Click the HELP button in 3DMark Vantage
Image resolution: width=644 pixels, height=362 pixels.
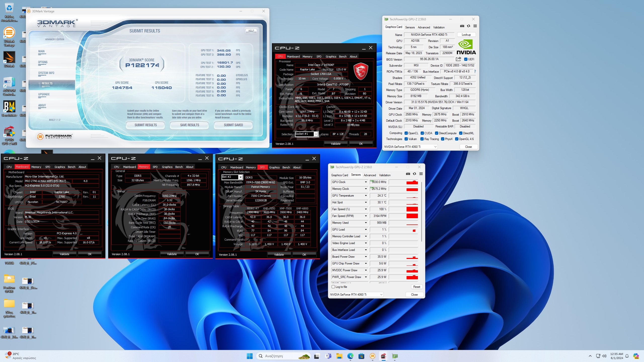pos(251,31)
